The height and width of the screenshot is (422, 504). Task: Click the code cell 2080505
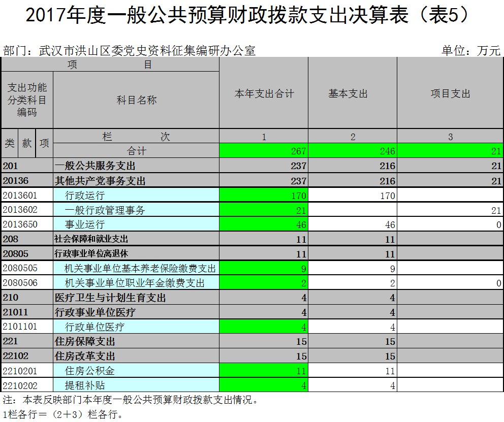(27, 268)
